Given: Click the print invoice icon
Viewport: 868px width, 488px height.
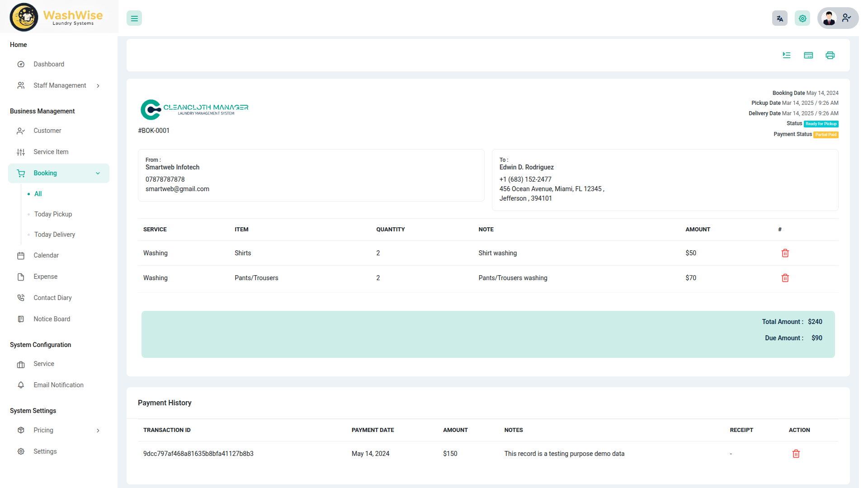Looking at the screenshot, I should point(830,55).
